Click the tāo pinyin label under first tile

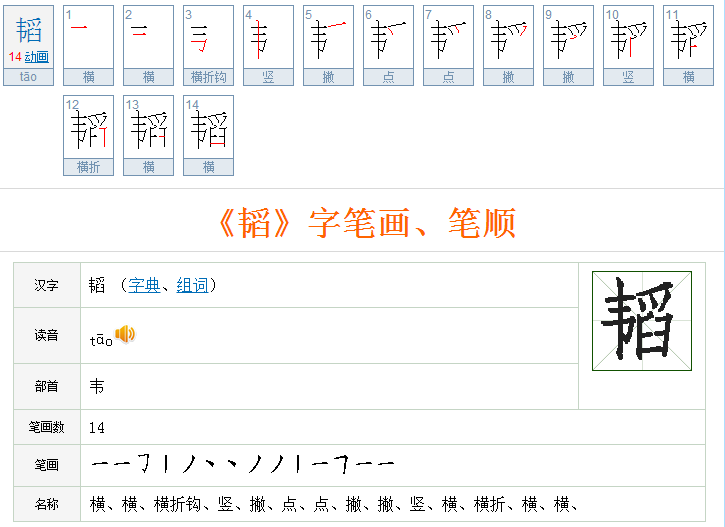(x=28, y=77)
